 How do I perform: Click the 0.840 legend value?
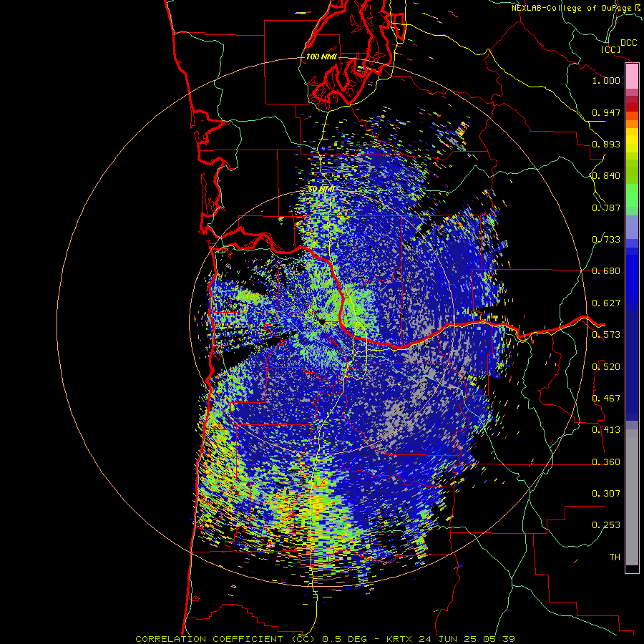click(606, 176)
